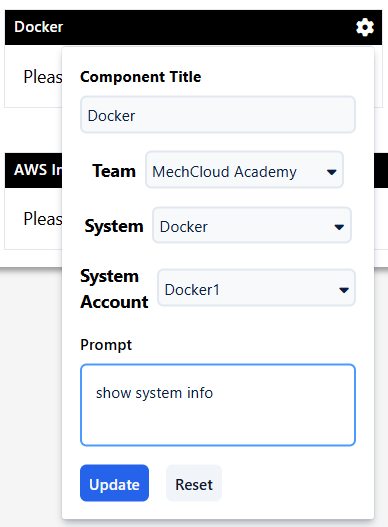This screenshot has width=388, height=527.
Task: Click the truncated text in Docker panel body
Action: (x=43, y=77)
